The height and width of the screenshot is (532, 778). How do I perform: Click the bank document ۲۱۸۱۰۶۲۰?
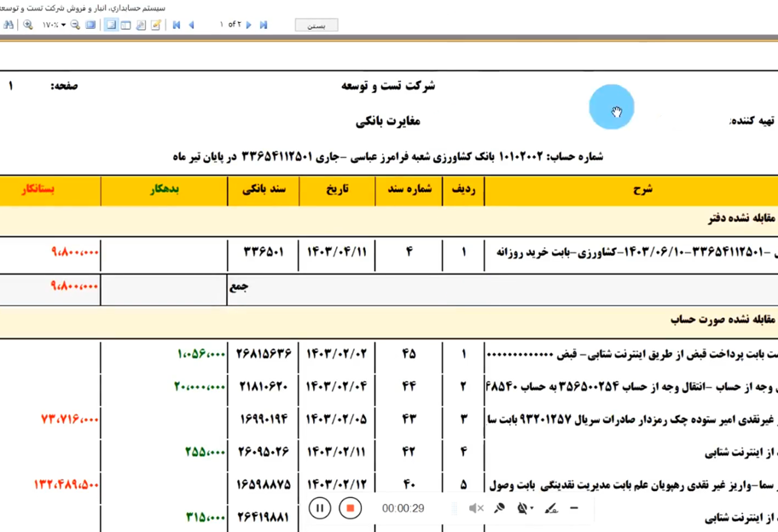tap(263, 386)
